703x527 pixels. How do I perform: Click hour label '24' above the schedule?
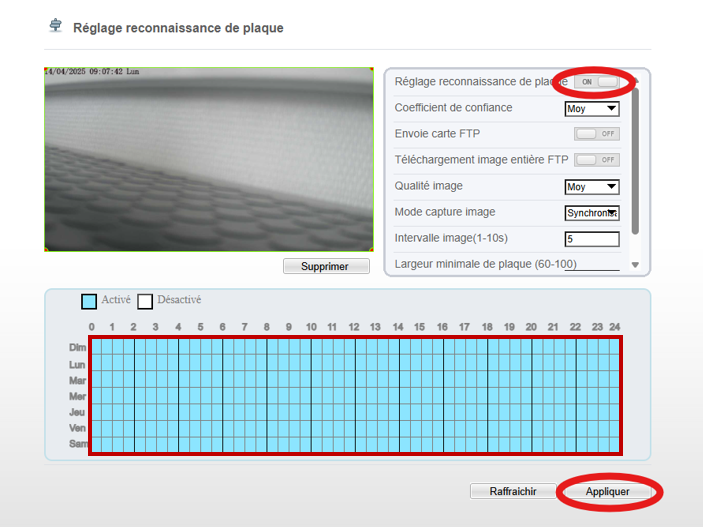(615, 327)
